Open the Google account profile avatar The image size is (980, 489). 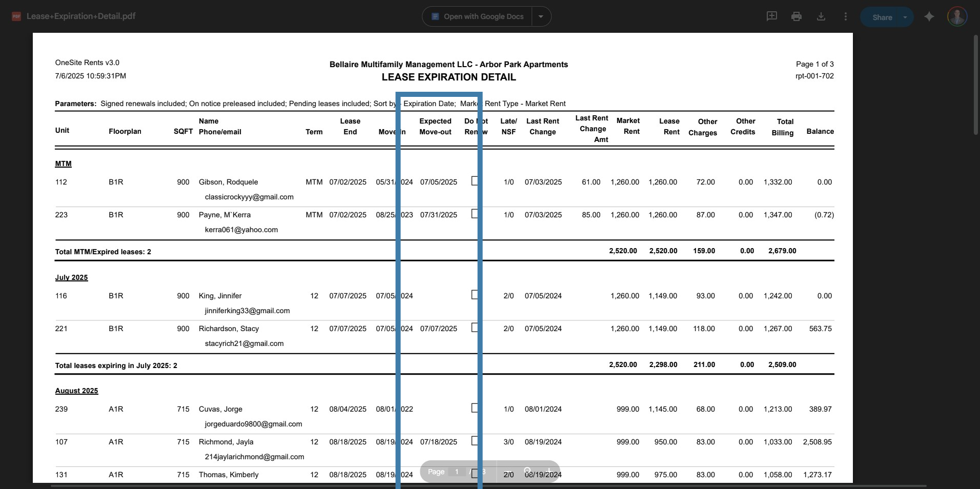click(957, 16)
